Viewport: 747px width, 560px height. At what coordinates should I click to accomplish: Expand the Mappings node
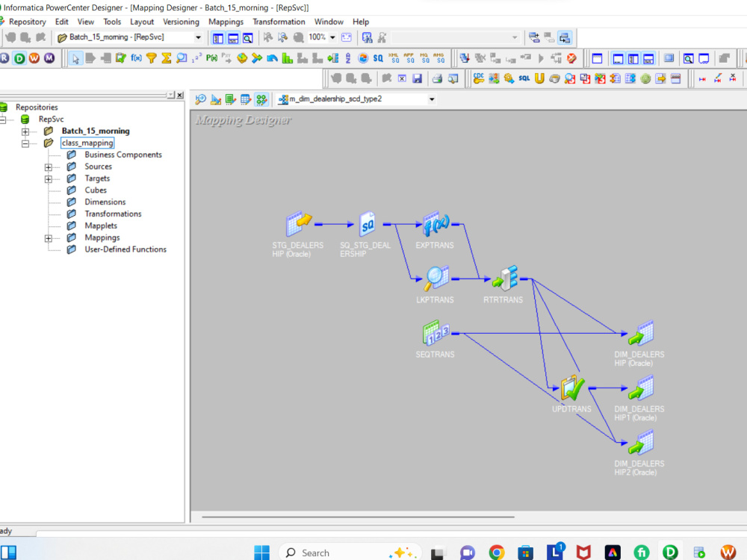tap(48, 238)
